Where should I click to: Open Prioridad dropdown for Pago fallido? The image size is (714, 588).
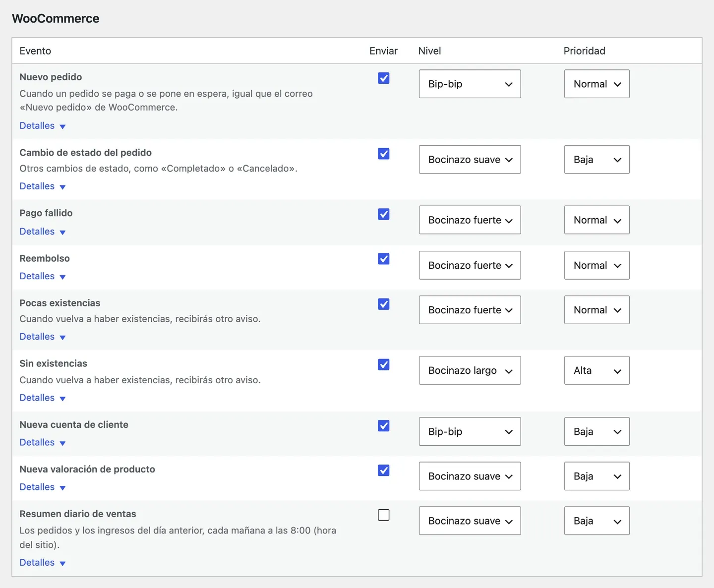pos(596,220)
